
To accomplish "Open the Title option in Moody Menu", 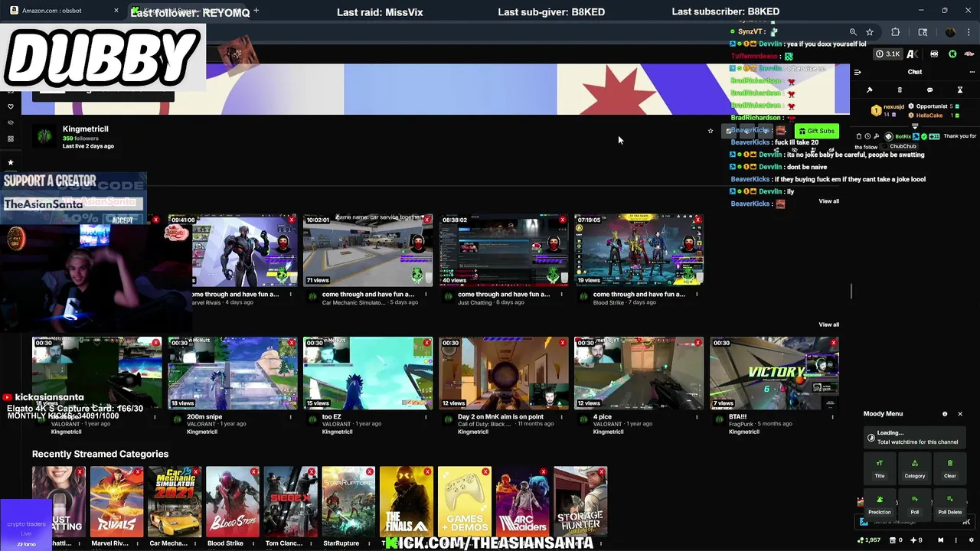I will [879, 468].
